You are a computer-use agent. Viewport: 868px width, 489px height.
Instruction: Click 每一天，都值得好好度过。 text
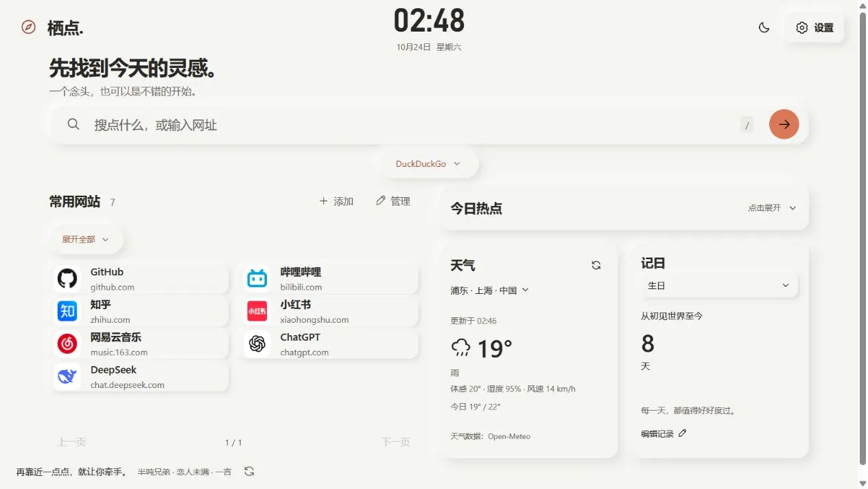[688, 411]
